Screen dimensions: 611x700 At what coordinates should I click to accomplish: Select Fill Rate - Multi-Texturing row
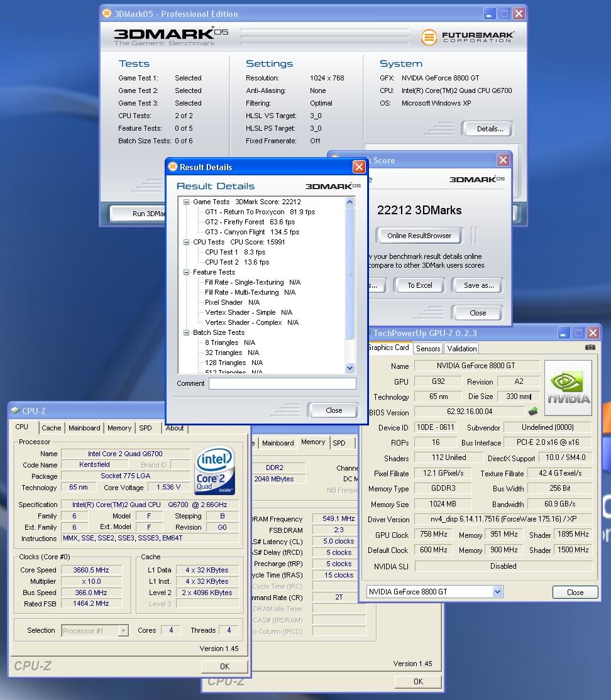250,292
